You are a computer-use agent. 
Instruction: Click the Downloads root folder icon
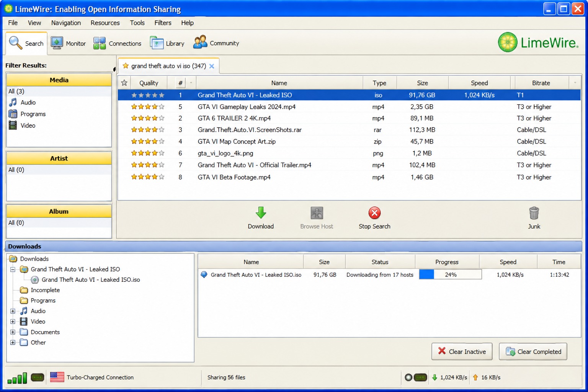[13, 259]
